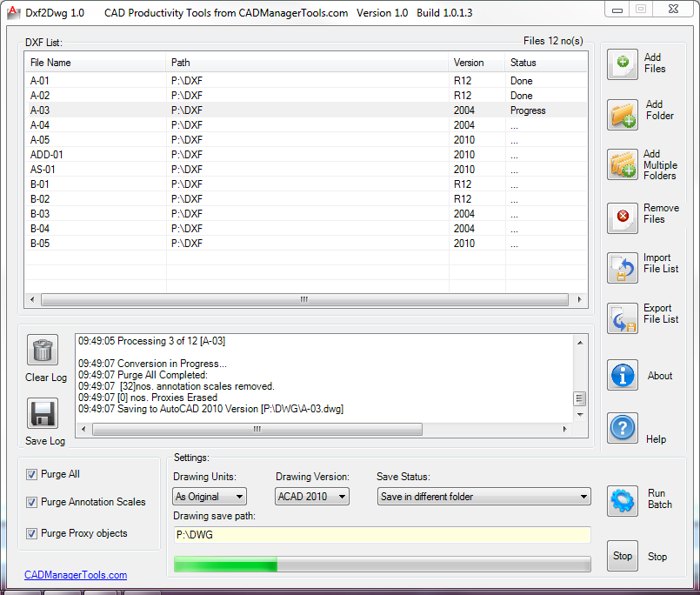Image resolution: width=700 pixels, height=595 pixels.
Task: Uncheck the Purge All checkbox
Action: coord(31,474)
